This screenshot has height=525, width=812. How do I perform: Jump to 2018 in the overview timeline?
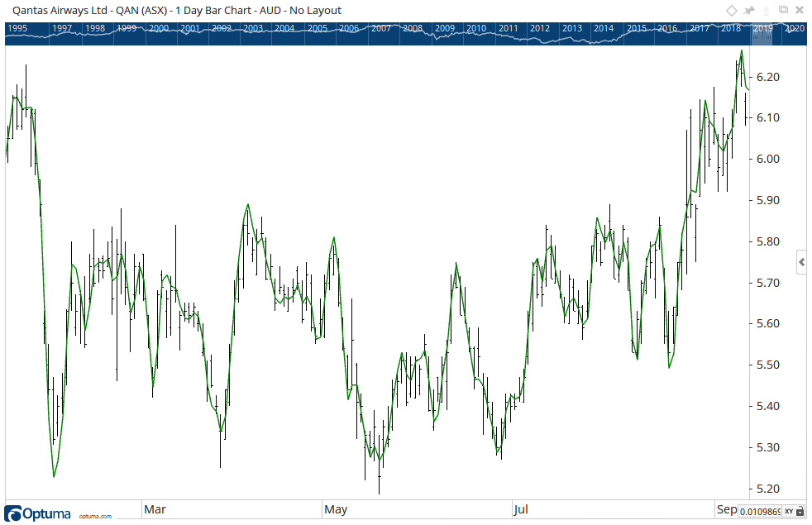731,28
